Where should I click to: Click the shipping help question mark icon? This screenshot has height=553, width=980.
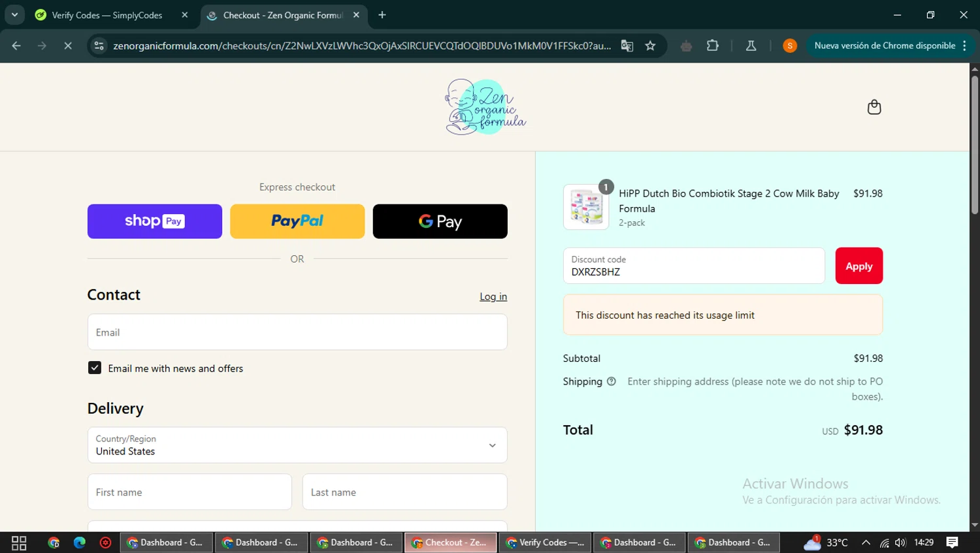(611, 382)
